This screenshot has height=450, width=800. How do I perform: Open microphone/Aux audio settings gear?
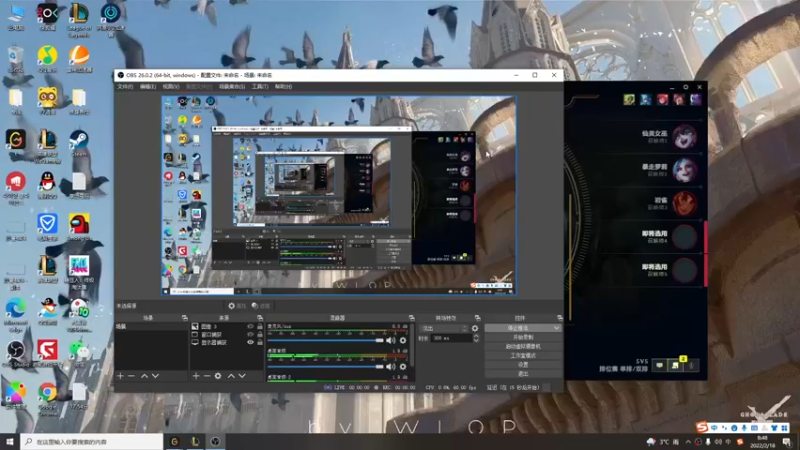(x=403, y=340)
